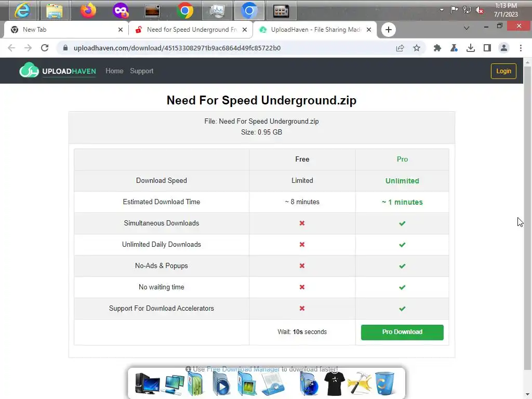Launch Firefox from the taskbar
Viewport: 532px width, 399px height.
88,10
